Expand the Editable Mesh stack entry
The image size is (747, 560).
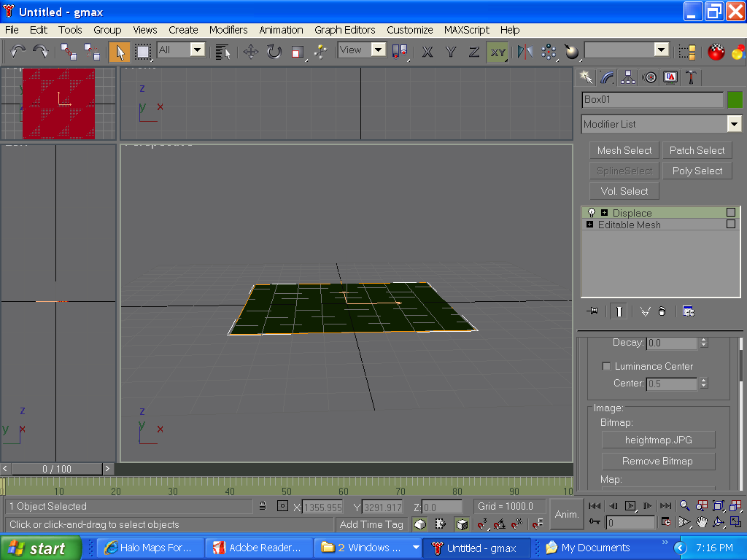(x=590, y=225)
